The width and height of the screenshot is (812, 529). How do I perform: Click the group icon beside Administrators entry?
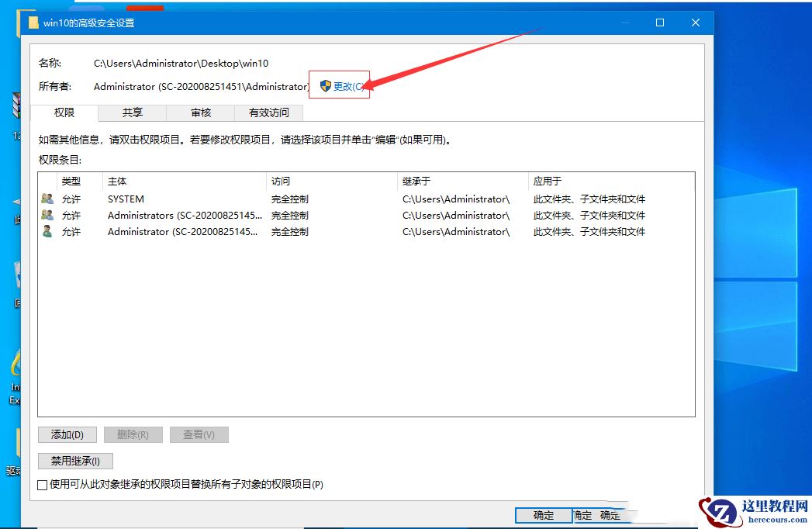[46, 215]
